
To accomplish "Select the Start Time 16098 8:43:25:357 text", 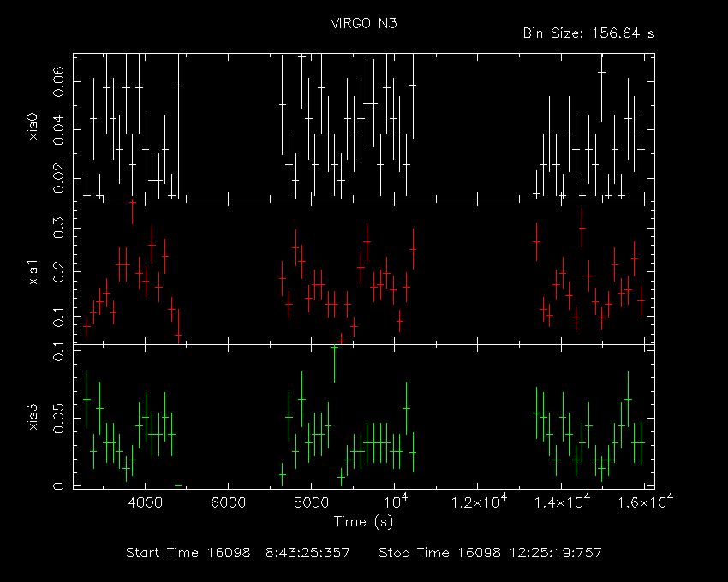I will tap(238, 553).
